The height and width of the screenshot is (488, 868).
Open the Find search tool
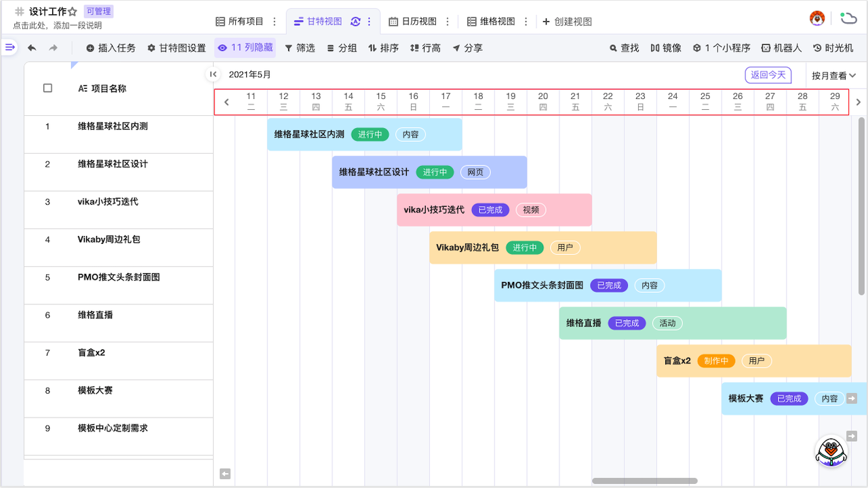pyautogui.click(x=624, y=48)
